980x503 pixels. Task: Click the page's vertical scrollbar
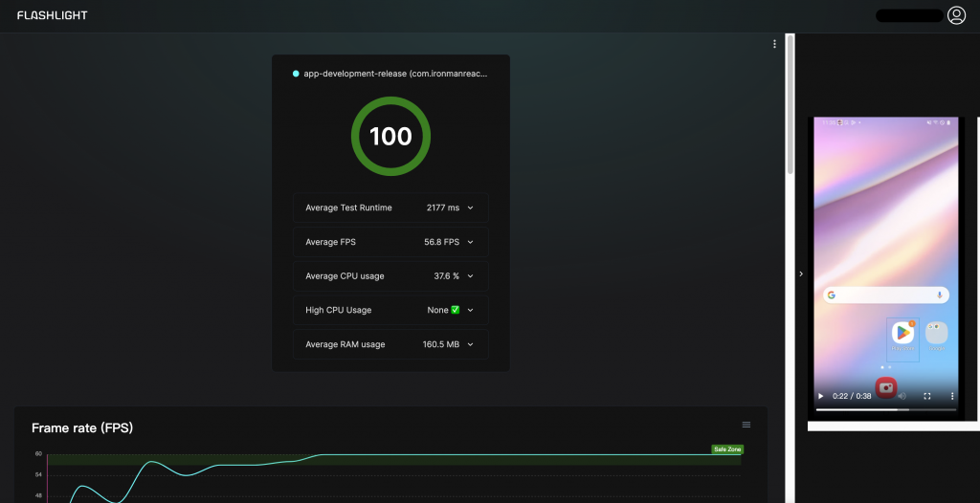click(x=791, y=105)
